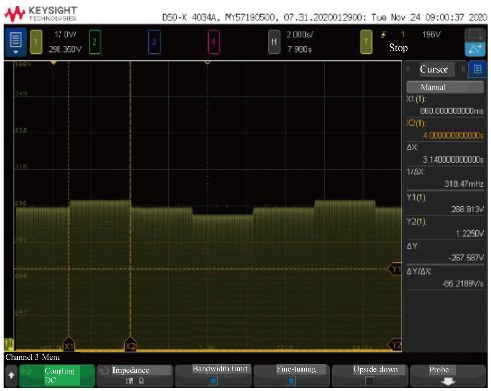Click the Stop run-status indicator
This screenshot has height=391, width=491.
coord(398,48)
